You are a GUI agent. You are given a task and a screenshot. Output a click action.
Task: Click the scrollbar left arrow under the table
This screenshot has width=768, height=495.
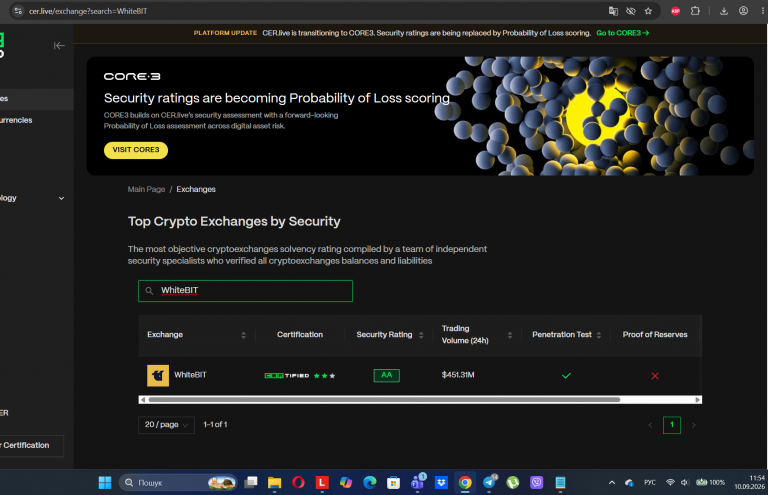(x=143, y=400)
